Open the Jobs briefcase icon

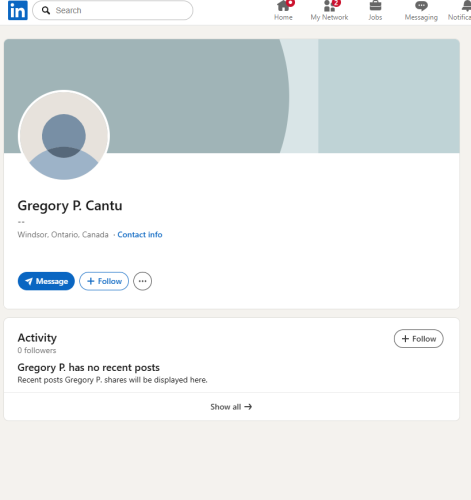[375, 6]
